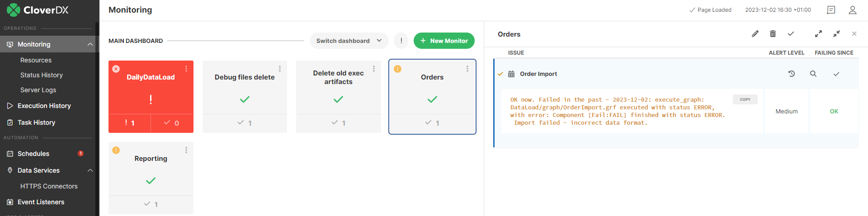868x216 pixels.
Task: Collapse the Data Services sidebar section
Action: [90, 170]
